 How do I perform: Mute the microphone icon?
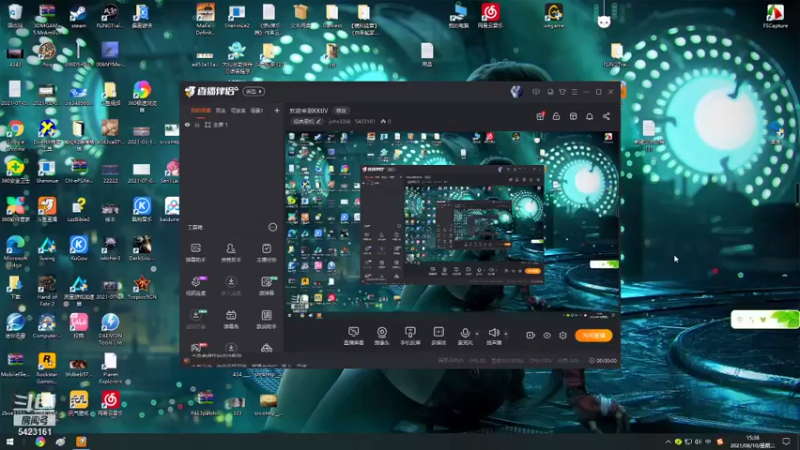pos(465,333)
